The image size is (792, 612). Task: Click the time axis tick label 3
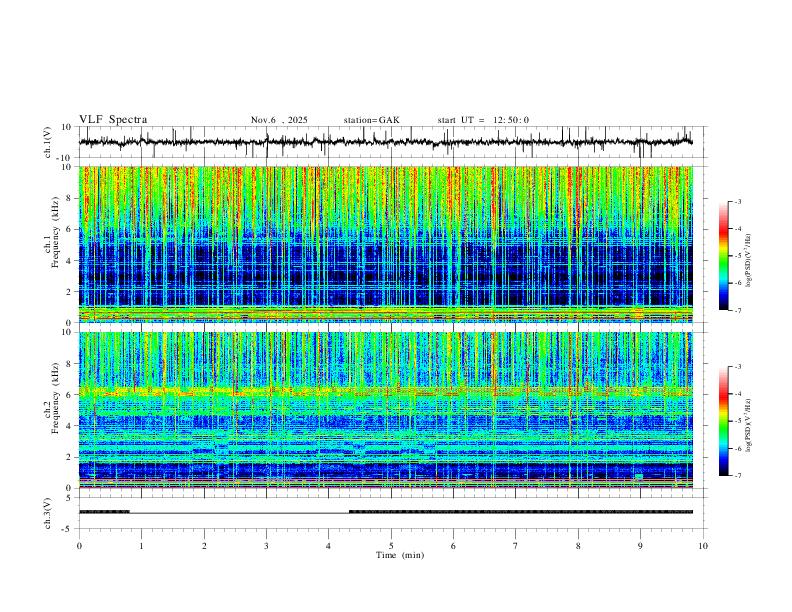[266, 546]
